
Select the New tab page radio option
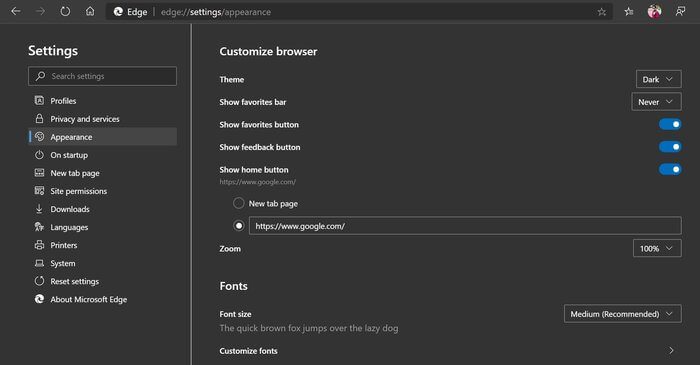pyautogui.click(x=239, y=203)
